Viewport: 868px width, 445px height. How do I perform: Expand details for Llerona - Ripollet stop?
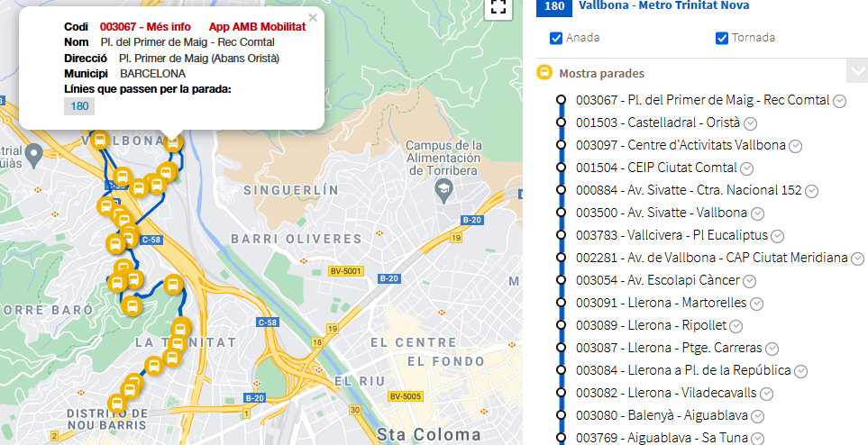pyautogui.click(x=736, y=326)
